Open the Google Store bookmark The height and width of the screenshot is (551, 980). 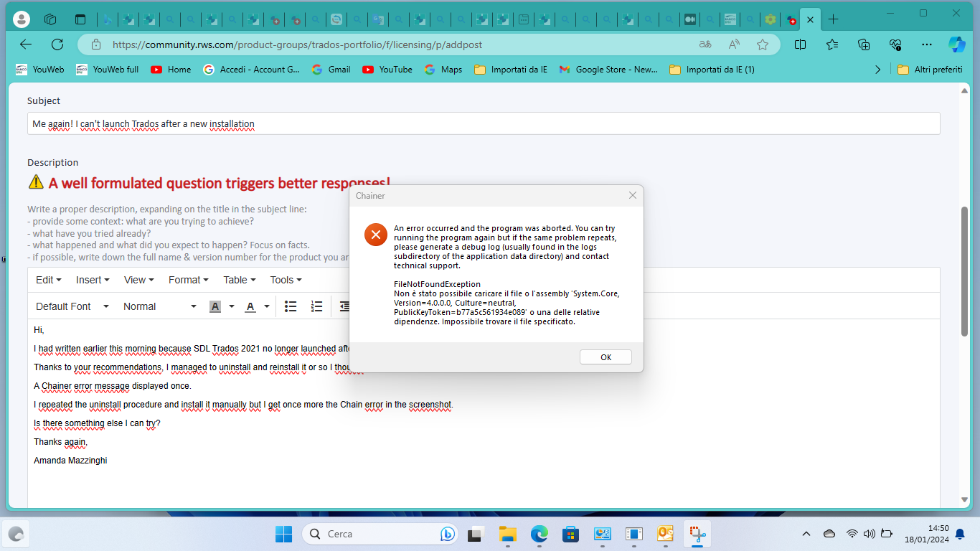click(608, 70)
